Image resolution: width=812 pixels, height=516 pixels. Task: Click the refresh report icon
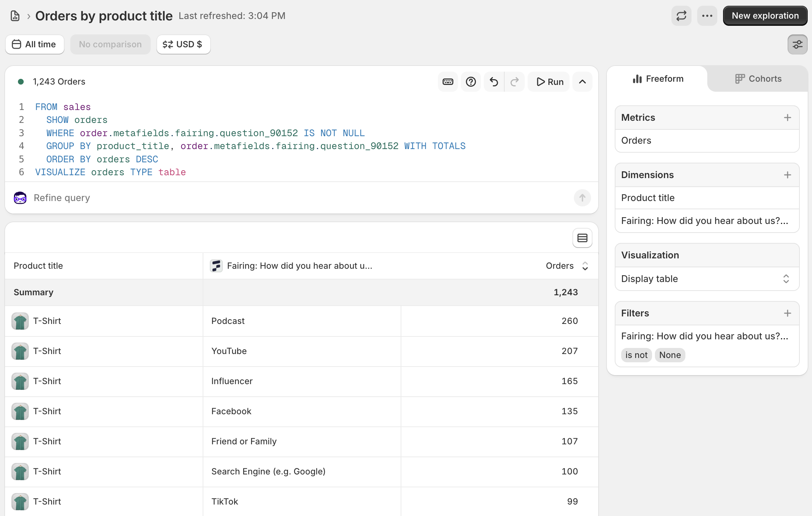(681, 16)
